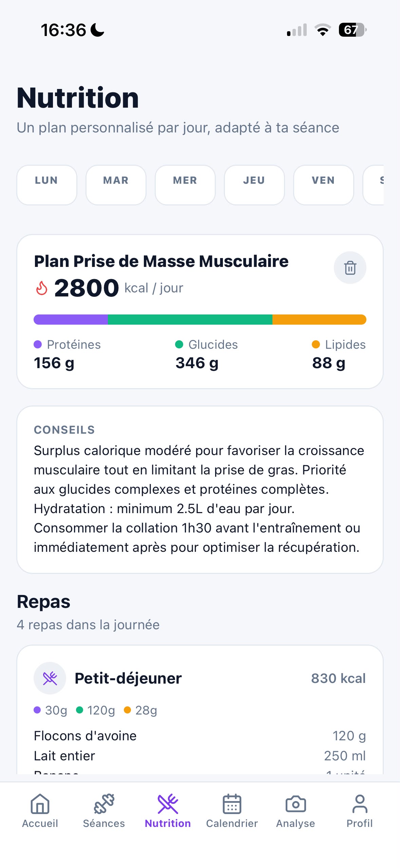The image size is (400, 868).
Task: Tap the battery indicator in status bar
Action: (353, 30)
